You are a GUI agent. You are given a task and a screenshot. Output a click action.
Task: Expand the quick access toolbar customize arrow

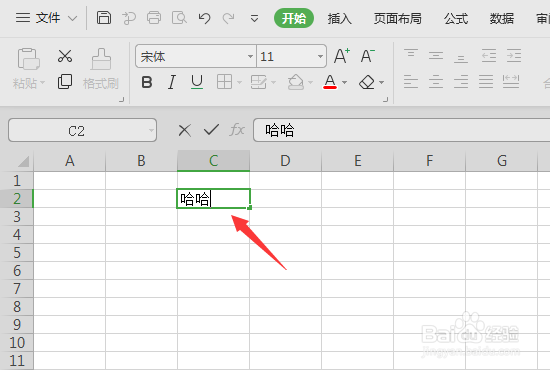[x=255, y=18]
